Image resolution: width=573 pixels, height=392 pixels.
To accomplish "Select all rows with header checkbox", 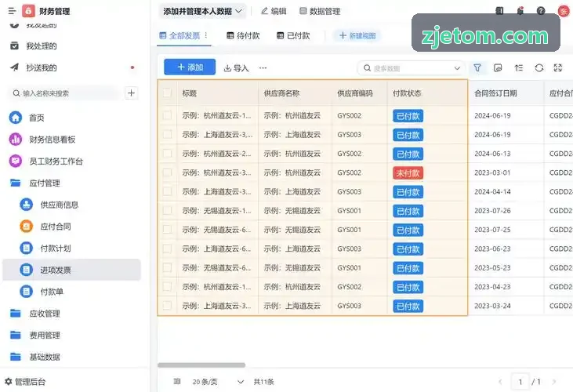I will coord(167,93).
